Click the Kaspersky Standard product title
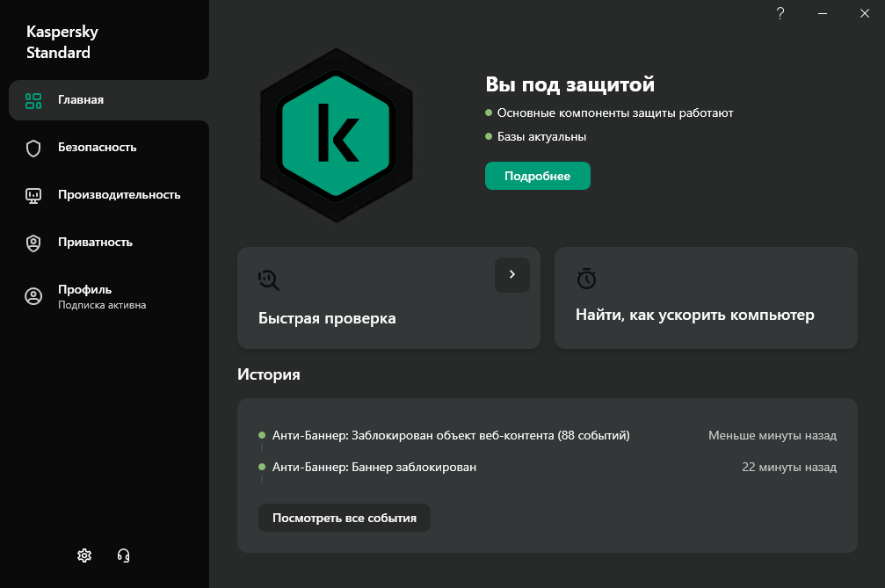Image resolution: width=885 pixels, height=588 pixels. pos(62,42)
